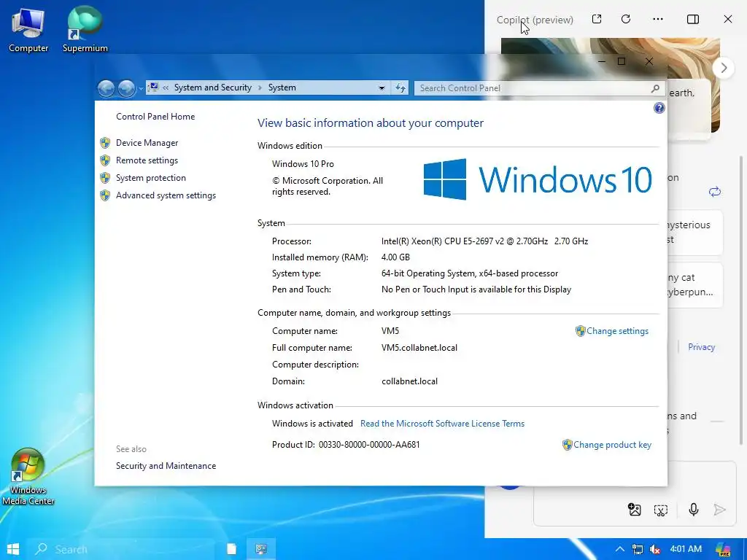Click the Search Control Panel field
This screenshot has height=560, width=747.
tap(539, 88)
